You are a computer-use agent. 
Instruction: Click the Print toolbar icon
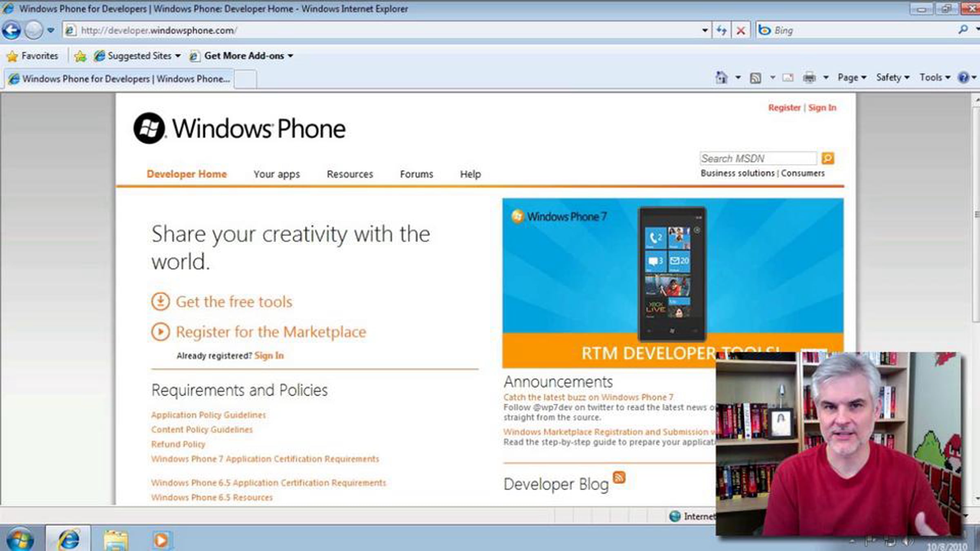click(809, 78)
